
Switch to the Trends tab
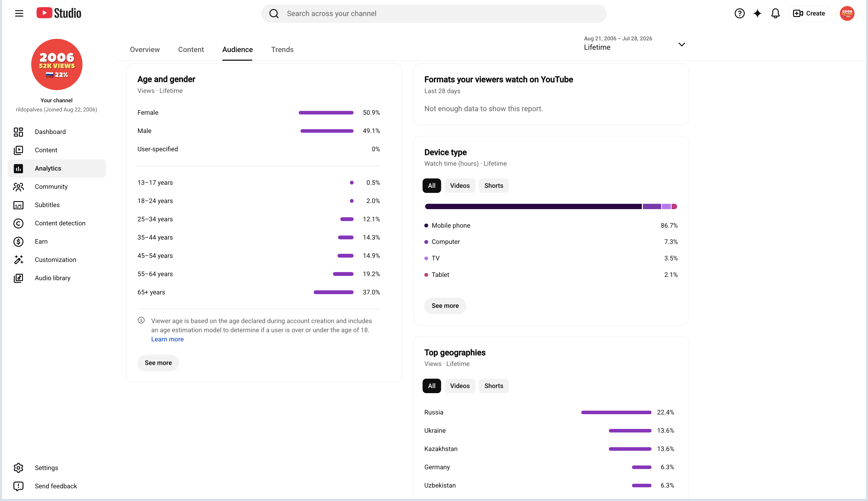[x=282, y=49]
